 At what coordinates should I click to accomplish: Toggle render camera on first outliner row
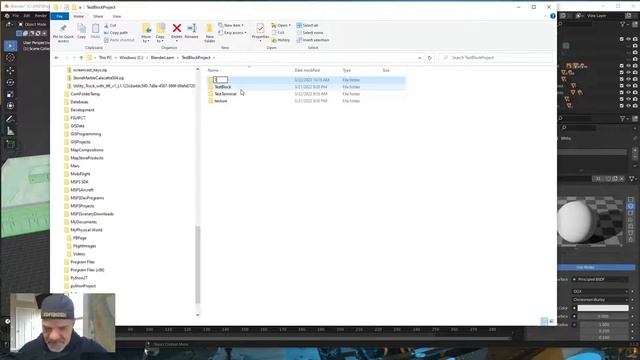[x=635, y=39]
